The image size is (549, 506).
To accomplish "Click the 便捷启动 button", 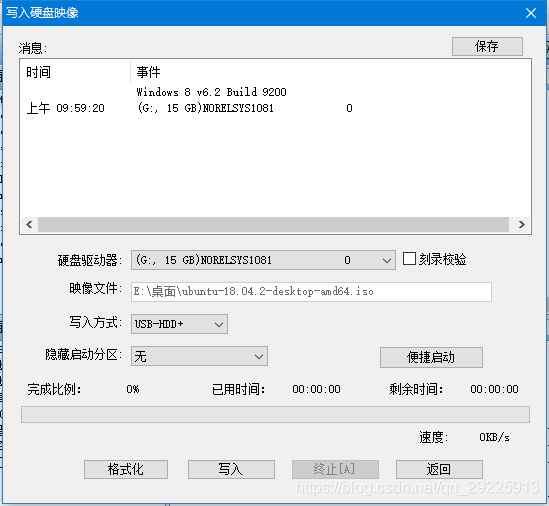I will click(x=431, y=357).
